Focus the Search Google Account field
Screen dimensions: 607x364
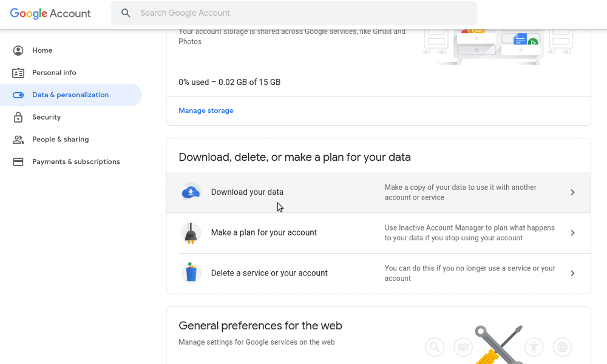[294, 13]
